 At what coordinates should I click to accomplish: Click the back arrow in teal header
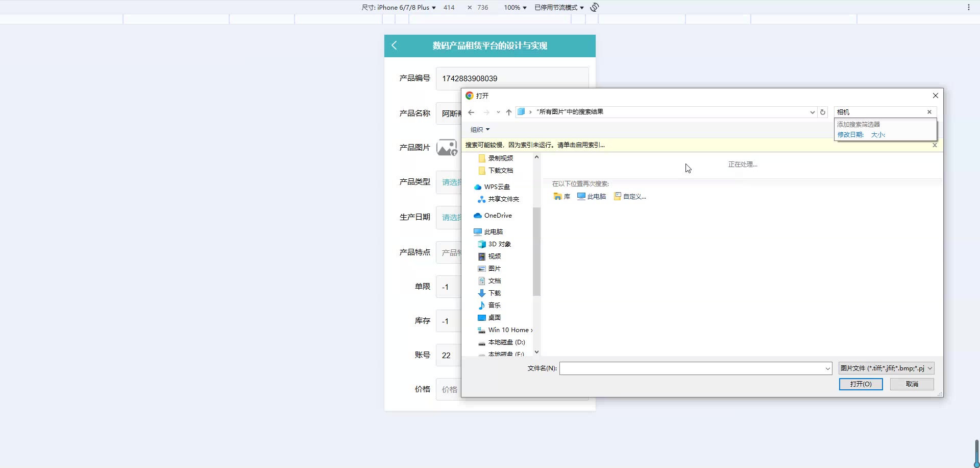click(394, 45)
